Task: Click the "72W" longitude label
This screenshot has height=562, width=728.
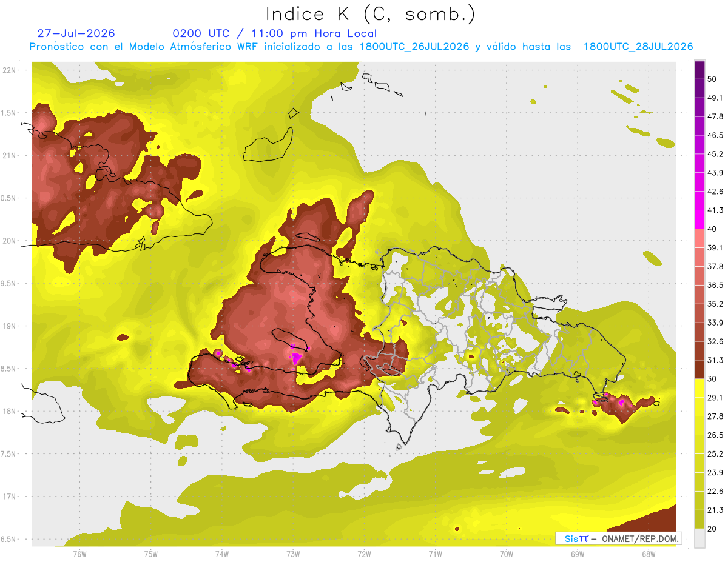Action: pyautogui.click(x=364, y=554)
